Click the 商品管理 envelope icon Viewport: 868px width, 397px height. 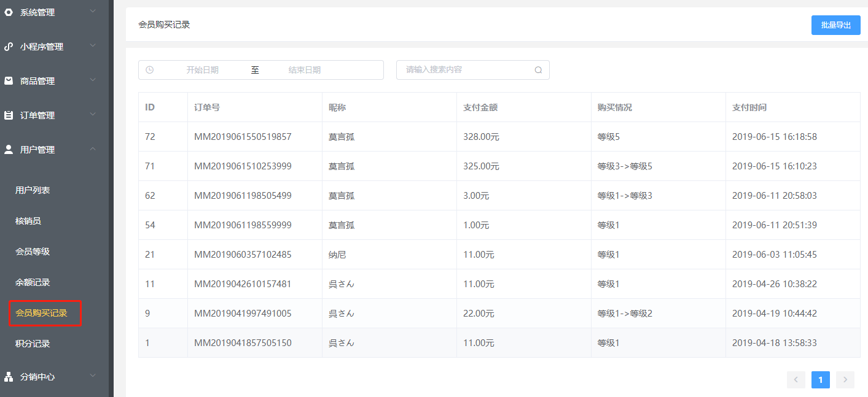(9, 81)
